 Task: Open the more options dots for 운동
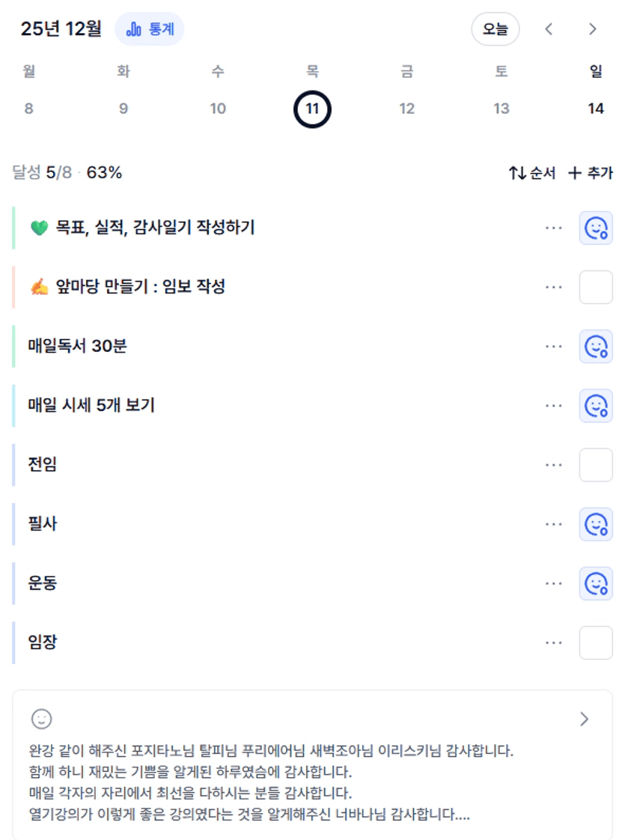(554, 583)
